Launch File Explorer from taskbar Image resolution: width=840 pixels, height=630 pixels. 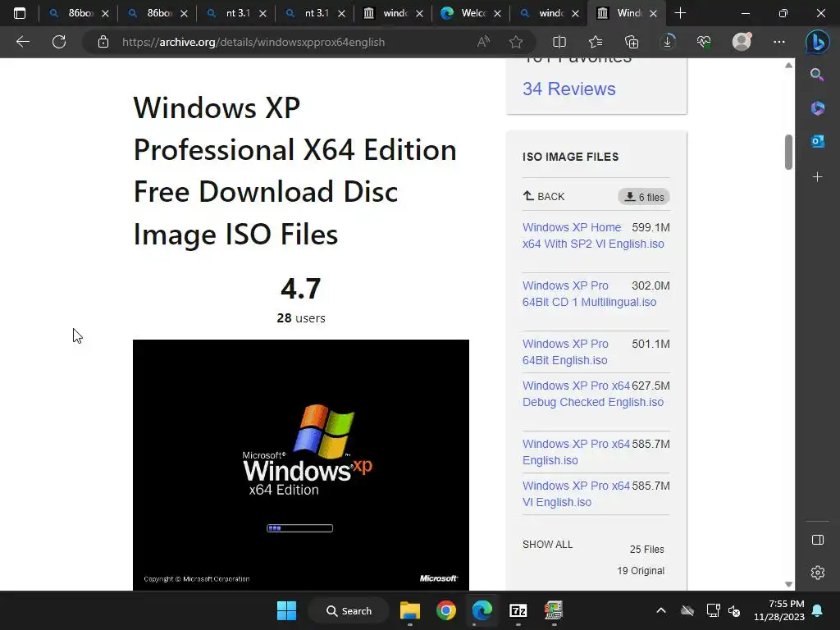click(410, 610)
